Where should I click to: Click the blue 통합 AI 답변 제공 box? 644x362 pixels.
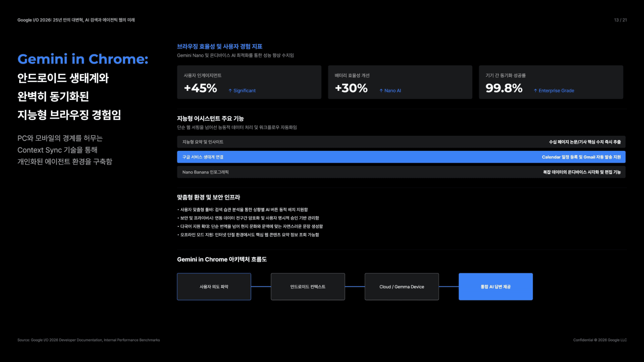(496, 287)
